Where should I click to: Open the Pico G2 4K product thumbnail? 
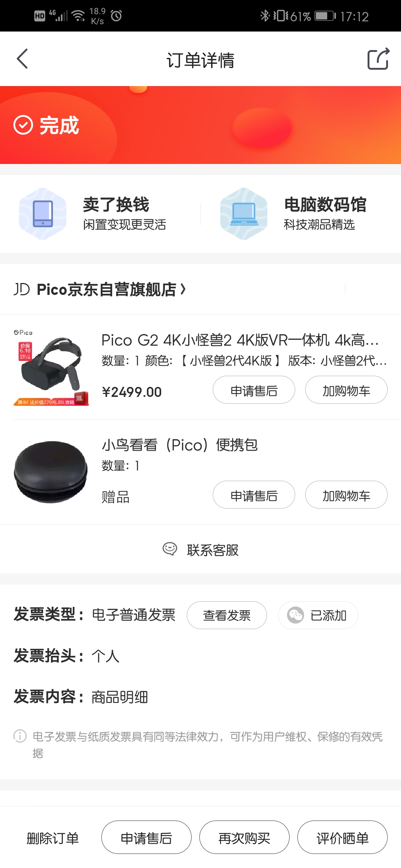[x=51, y=367]
